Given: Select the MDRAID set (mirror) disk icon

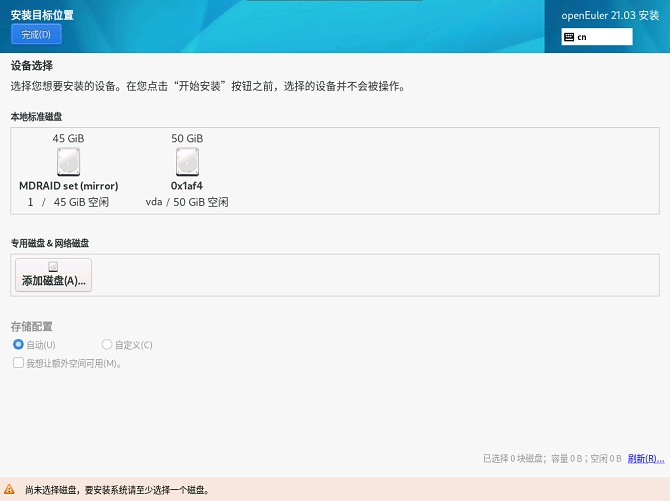Looking at the screenshot, I should pos(68,162).
